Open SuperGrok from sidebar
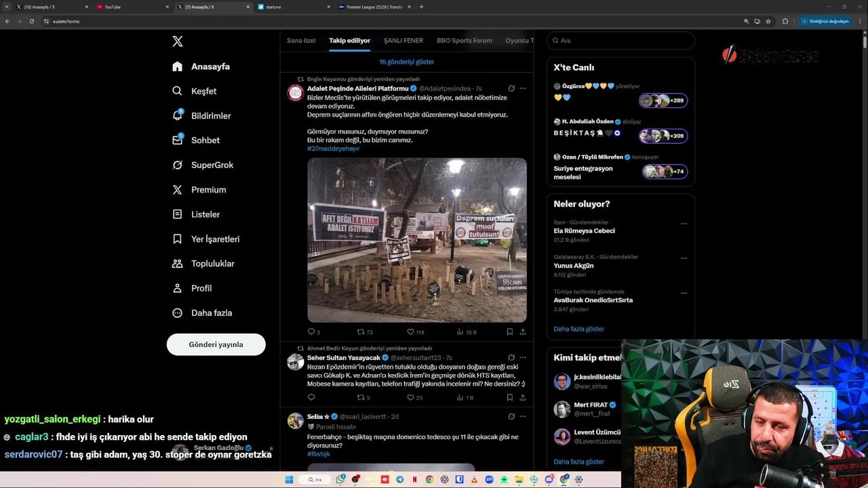 (x=203, y=165)
